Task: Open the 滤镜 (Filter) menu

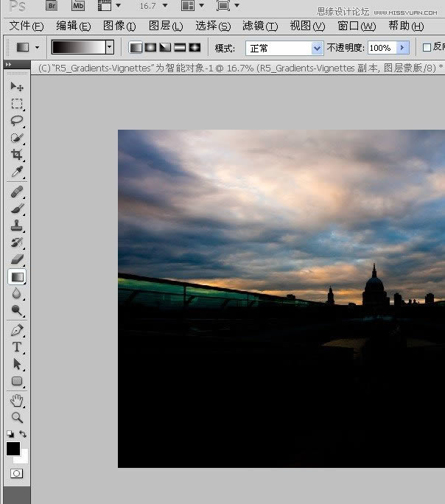Action: click(x=259, y=26)
